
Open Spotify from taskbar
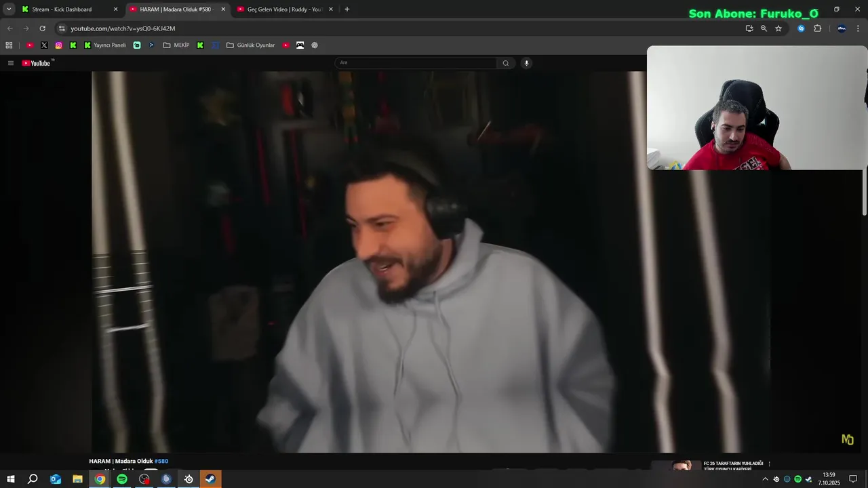[122, 479]
